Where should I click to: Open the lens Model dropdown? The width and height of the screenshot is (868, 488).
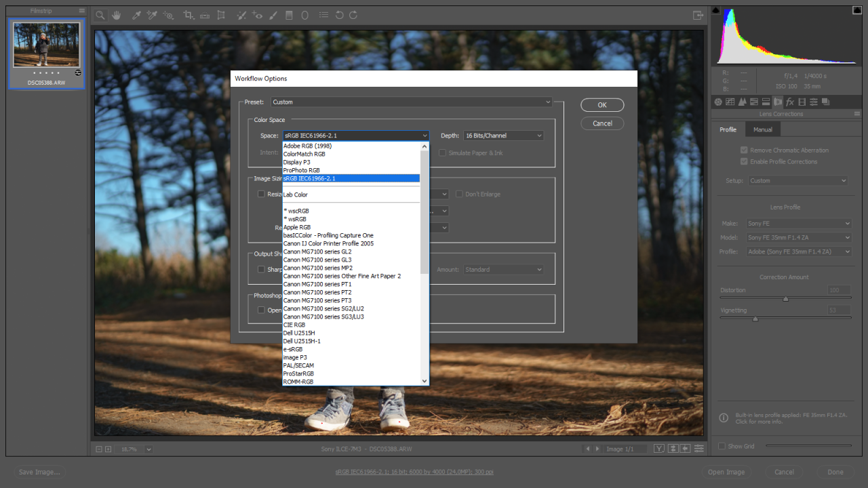pos(799,237)
